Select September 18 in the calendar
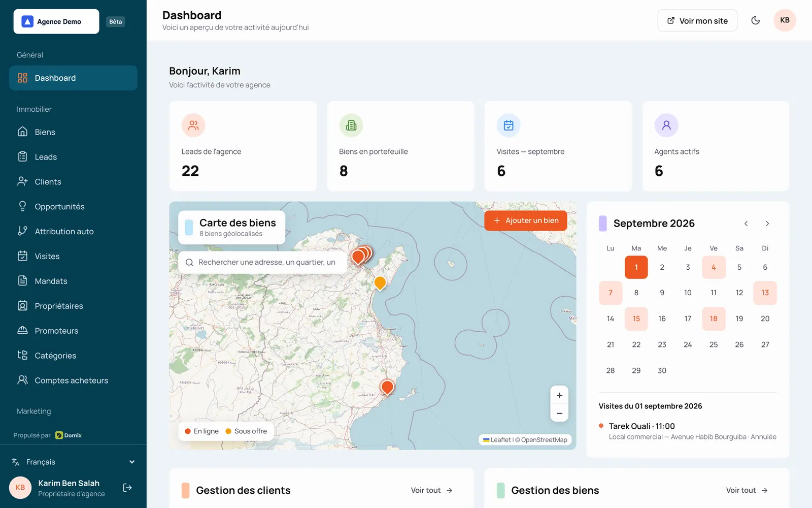 [714, 319]
